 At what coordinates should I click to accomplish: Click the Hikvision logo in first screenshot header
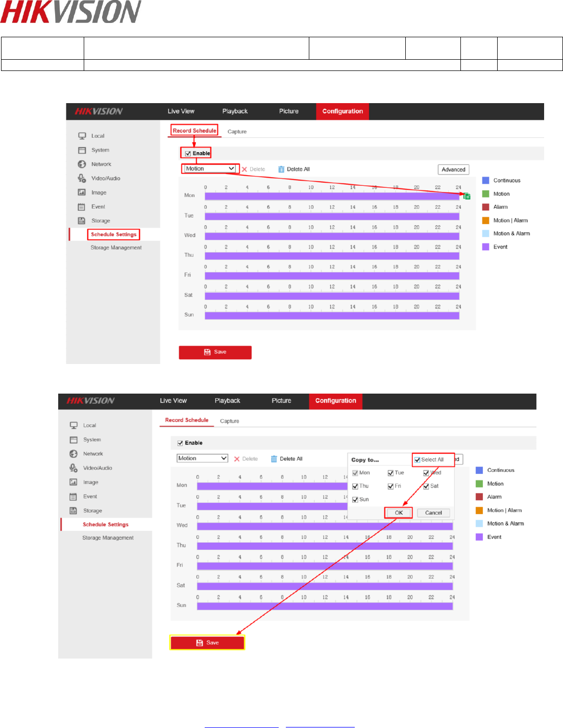pyautogui.click(x=99, y=111)
